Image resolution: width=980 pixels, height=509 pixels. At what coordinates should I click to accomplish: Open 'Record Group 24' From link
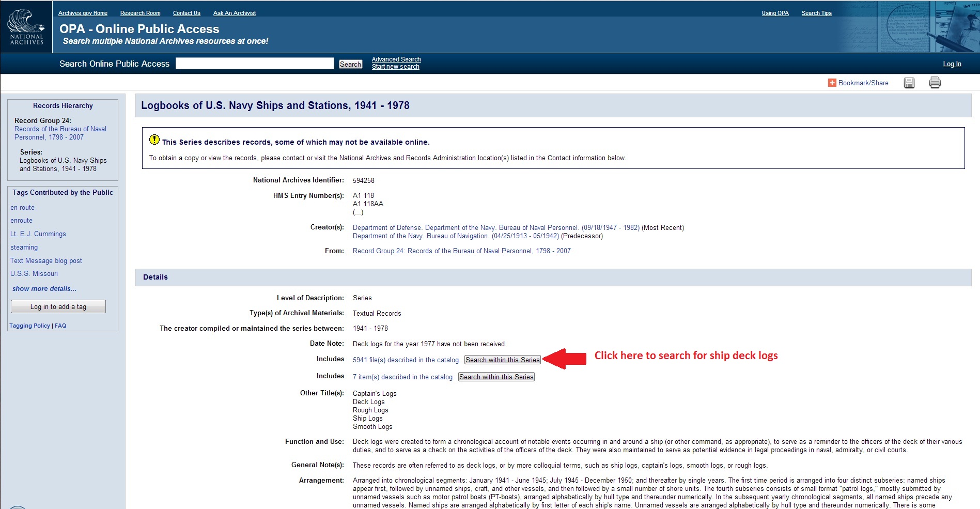(462, 251)
